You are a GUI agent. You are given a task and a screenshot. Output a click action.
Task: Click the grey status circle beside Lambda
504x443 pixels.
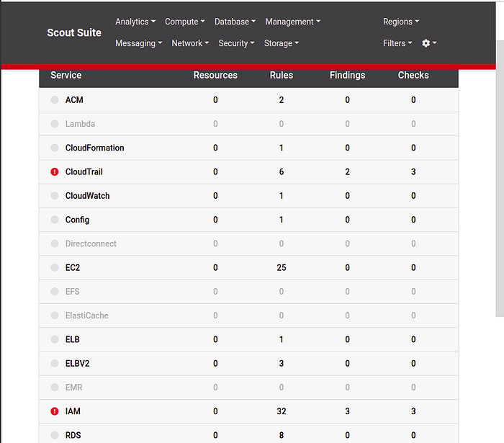[x=55, y=124]
